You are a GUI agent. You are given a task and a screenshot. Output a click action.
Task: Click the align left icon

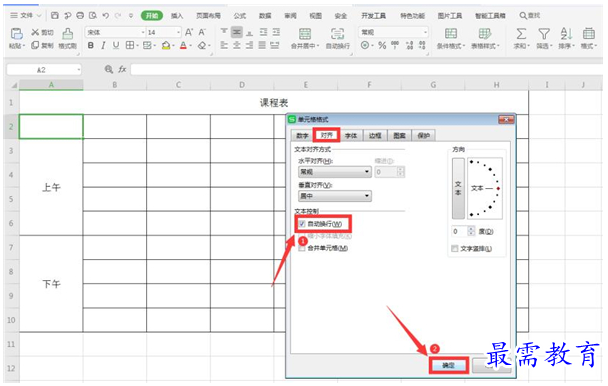[x=224, y=46]
